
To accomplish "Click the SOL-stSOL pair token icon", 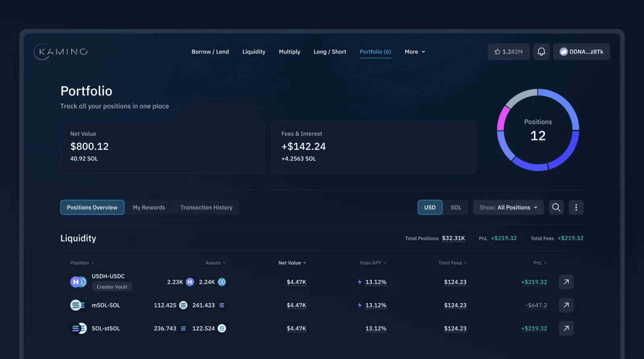I will pos(79,328).
